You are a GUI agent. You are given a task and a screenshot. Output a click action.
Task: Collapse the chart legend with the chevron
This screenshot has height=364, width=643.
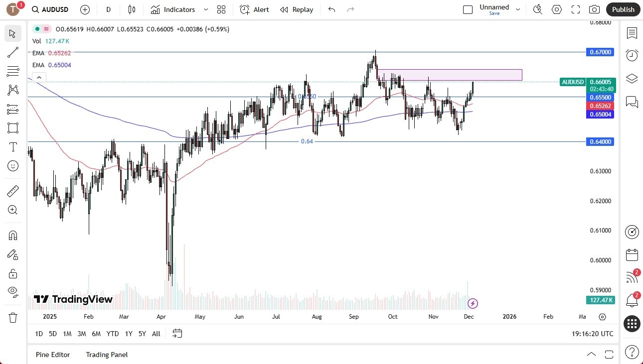pyautogui.click(x=39, y=77)
